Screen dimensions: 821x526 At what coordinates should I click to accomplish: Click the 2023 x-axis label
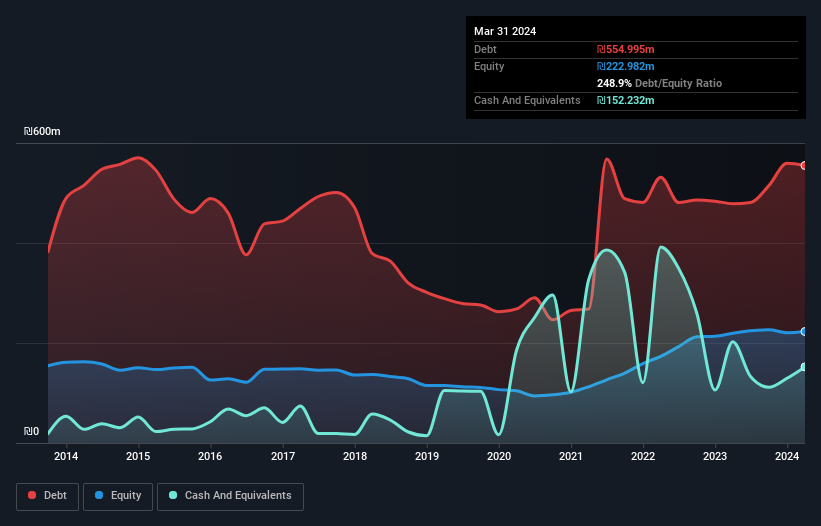(x=715, y=456)
